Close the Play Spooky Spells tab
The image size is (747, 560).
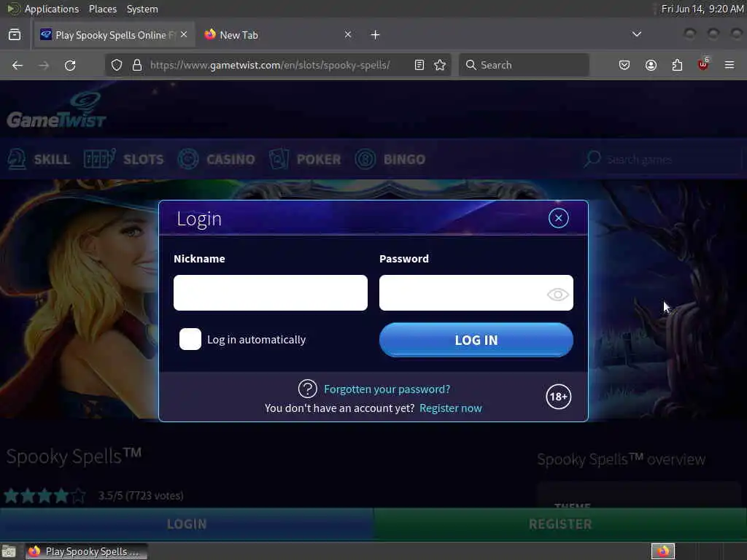pos(184,34)
